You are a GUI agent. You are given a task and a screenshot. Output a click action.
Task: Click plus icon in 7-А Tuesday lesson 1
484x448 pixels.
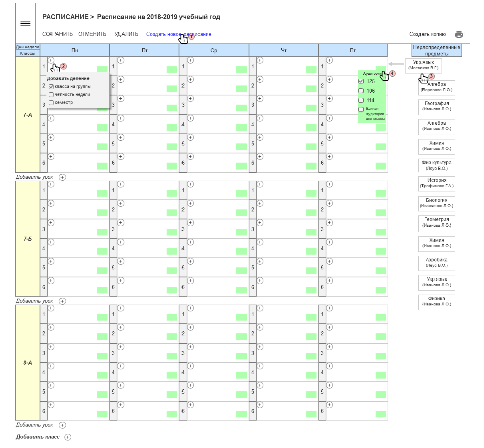click(x=121, y=60)
